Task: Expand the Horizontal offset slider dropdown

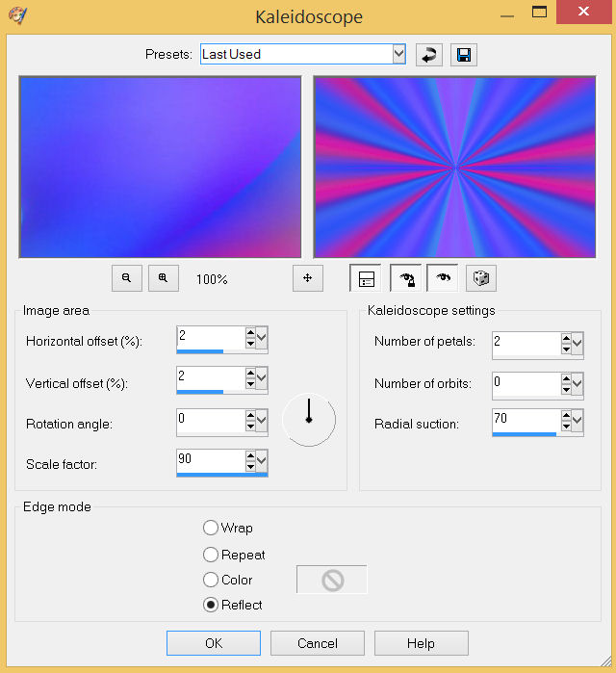Action: point(262,339)
